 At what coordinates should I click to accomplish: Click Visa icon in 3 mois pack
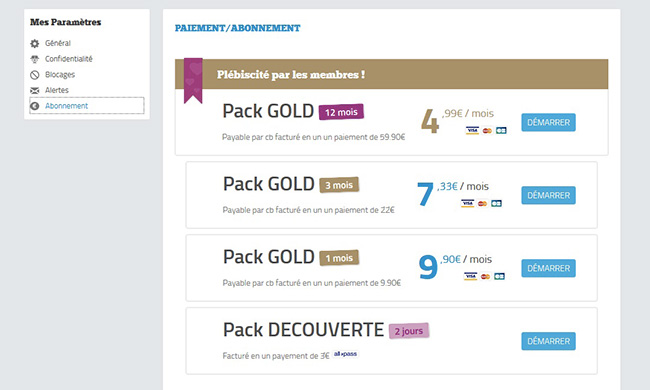tap(467, 203)
